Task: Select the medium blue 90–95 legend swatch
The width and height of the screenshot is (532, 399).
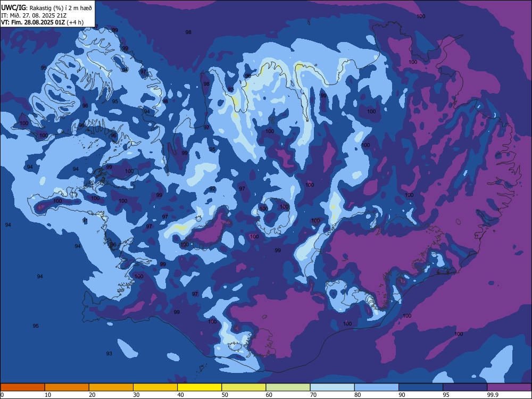Action: (x=421, y=387)
